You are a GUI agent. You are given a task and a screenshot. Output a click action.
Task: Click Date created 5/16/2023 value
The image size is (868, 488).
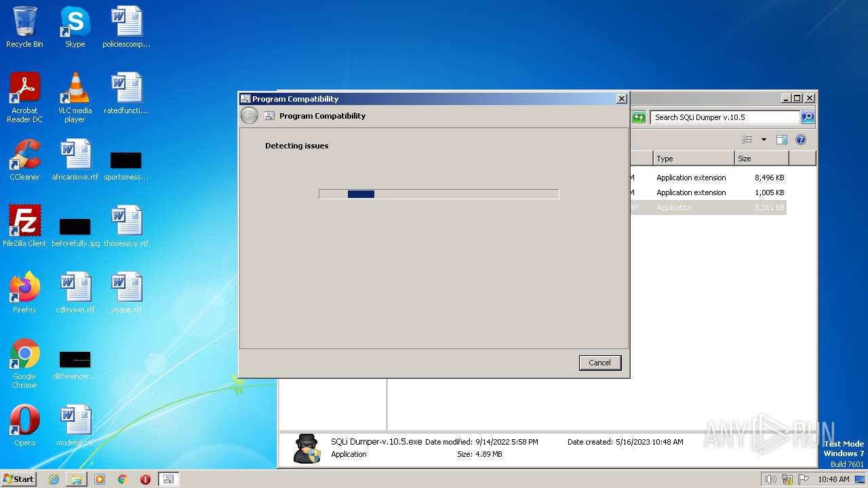click(649, 442)
